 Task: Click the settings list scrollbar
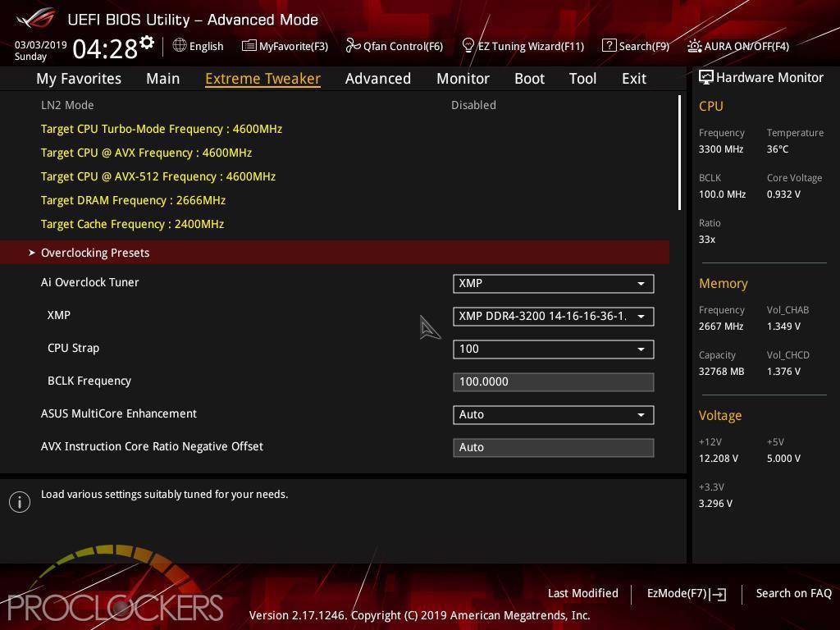[679, 153]
